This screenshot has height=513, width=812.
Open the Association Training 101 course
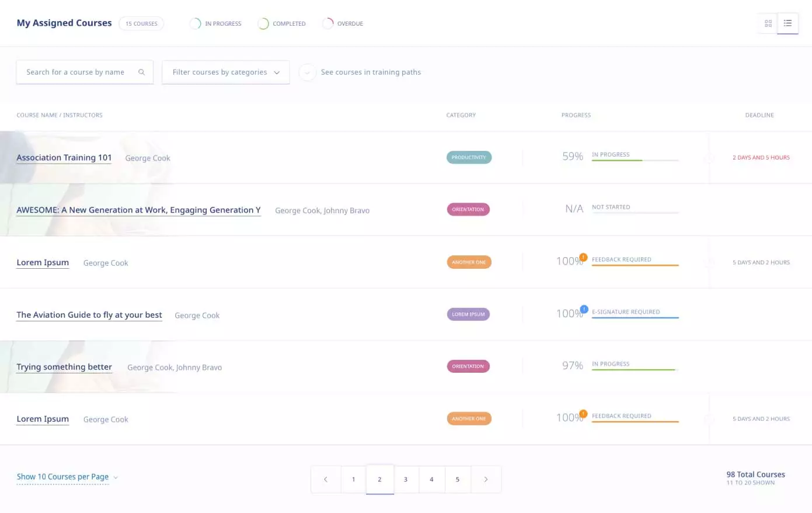(64, 157)
